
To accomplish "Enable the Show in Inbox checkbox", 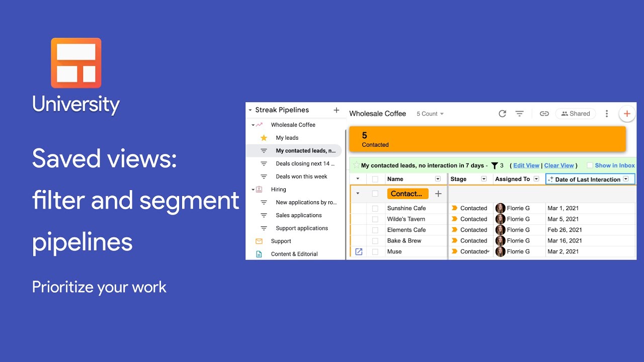I will tap(590, 165).
